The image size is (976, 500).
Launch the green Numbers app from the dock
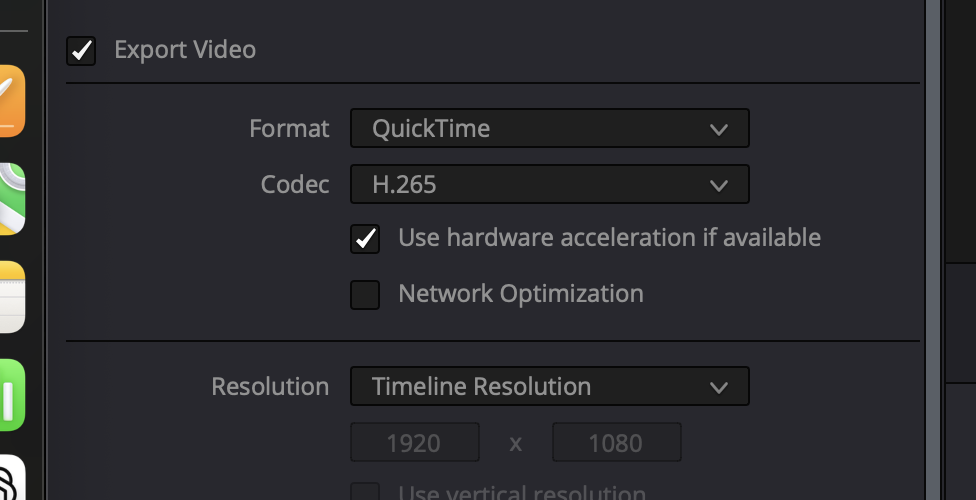tap(12, 395)
